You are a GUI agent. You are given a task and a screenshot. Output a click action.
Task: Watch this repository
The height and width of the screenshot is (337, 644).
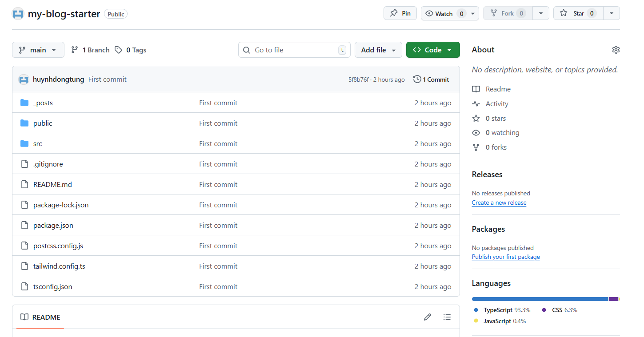[444, 13]
